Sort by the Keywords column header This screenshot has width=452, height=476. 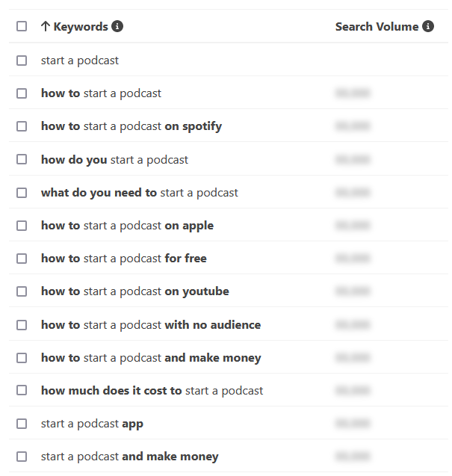[x=81, y=27]
